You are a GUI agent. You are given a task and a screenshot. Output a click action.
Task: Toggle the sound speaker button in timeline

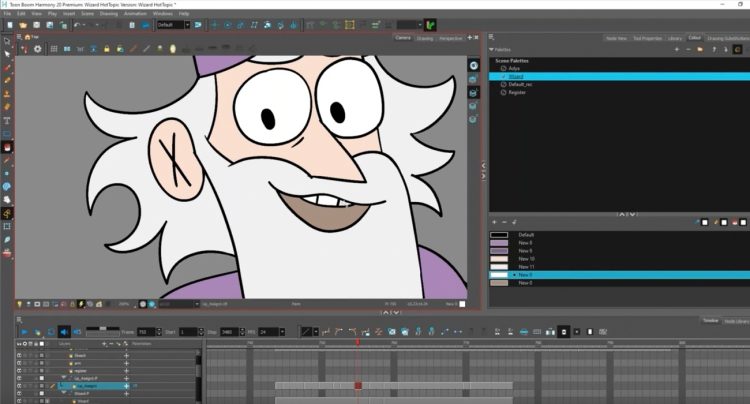64,331
